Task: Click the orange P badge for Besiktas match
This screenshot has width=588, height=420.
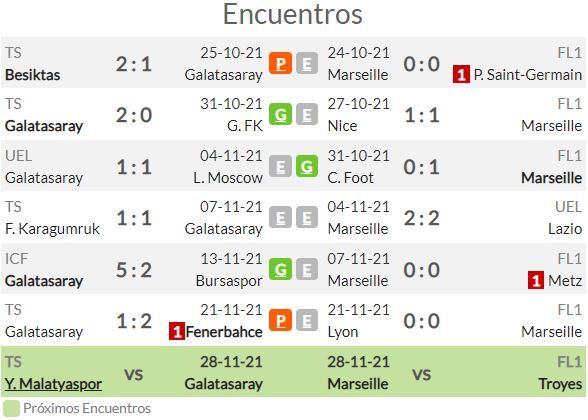Action: click(x=280, y=63)
